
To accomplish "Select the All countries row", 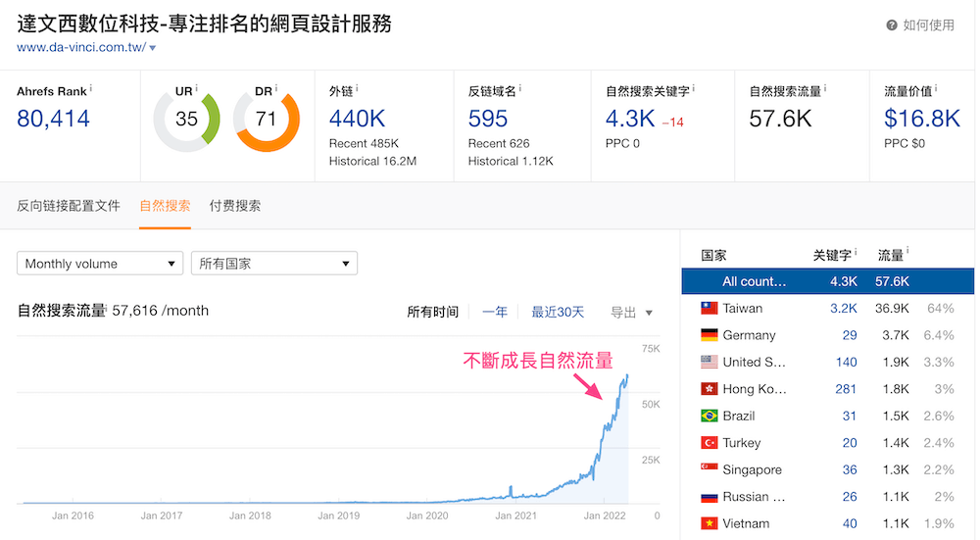I will coord(827,281).
